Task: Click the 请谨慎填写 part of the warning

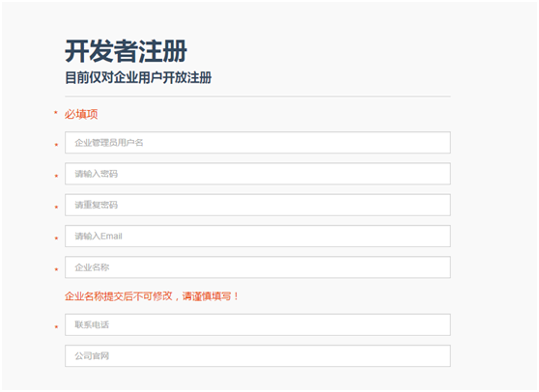Action: [207, 295]
